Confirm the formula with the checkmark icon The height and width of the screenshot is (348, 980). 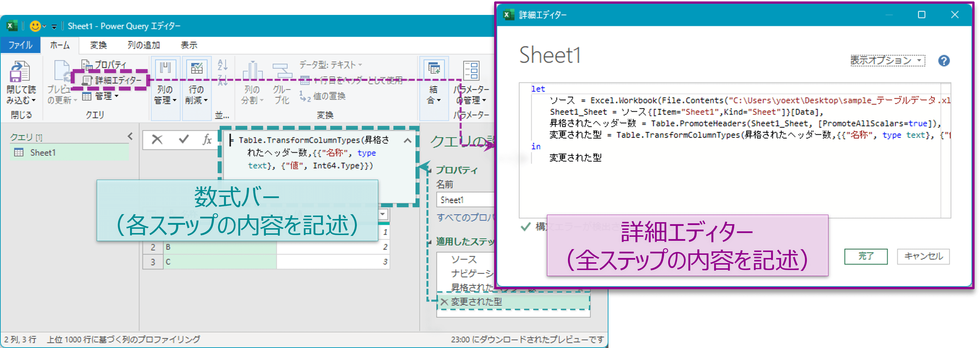184,139
